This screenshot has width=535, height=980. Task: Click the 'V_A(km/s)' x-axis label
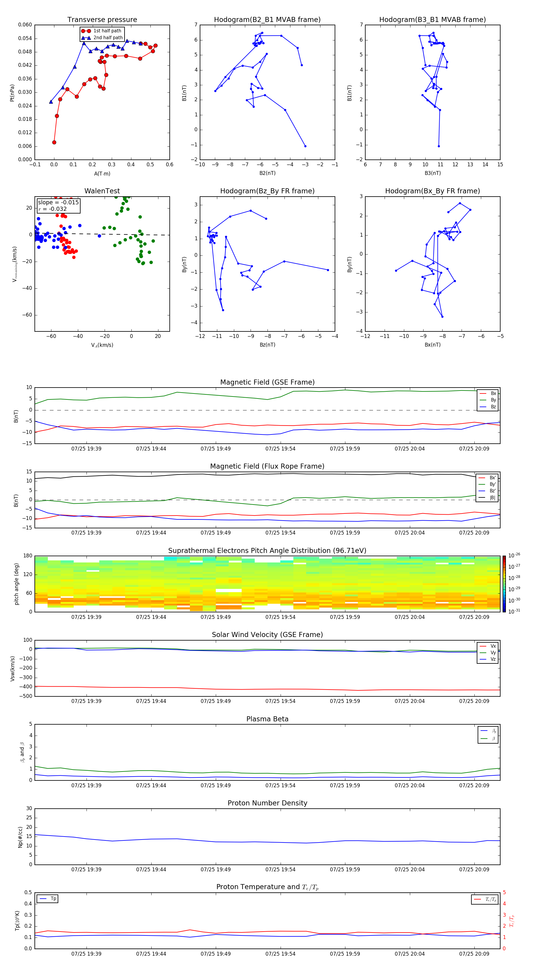pos(102,345)
